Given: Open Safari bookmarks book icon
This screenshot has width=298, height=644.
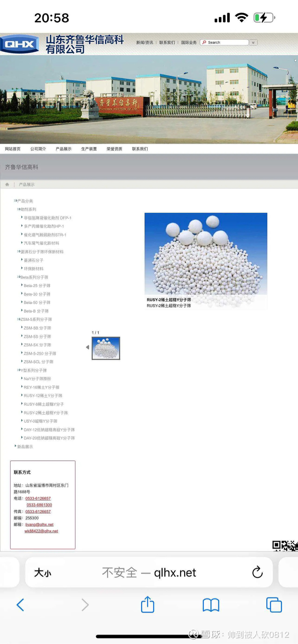Looking at the screenshot, I should pyautogui.click(x=211, y=605).
